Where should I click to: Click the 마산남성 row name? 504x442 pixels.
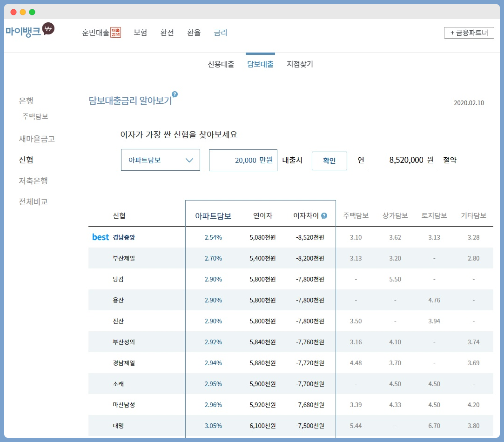coord(124,405)
